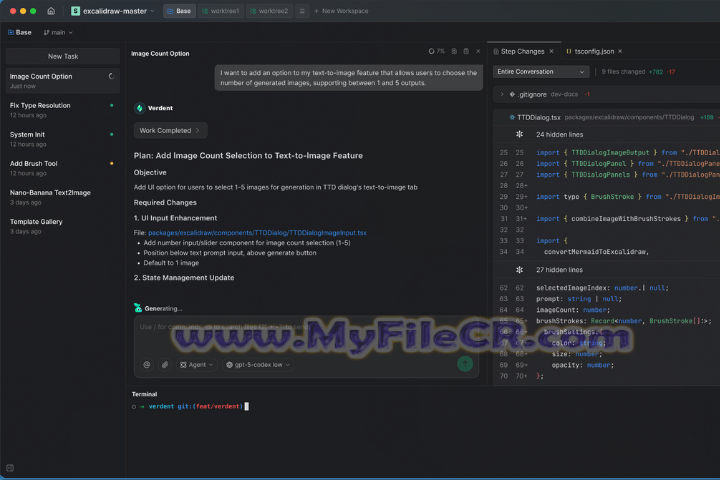720x480 pixels.
Task: Toggle sidebar icon at bottom left
Action: (x=10, y=468)
